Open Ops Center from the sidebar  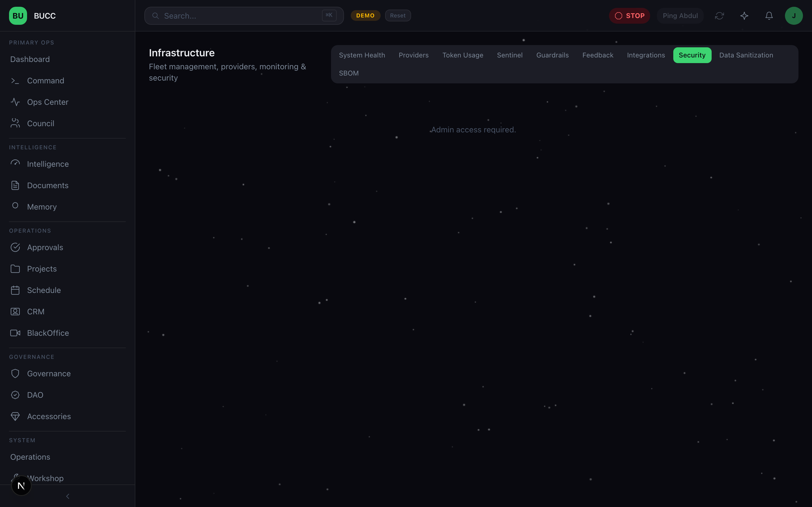click(x=48, y=102)
